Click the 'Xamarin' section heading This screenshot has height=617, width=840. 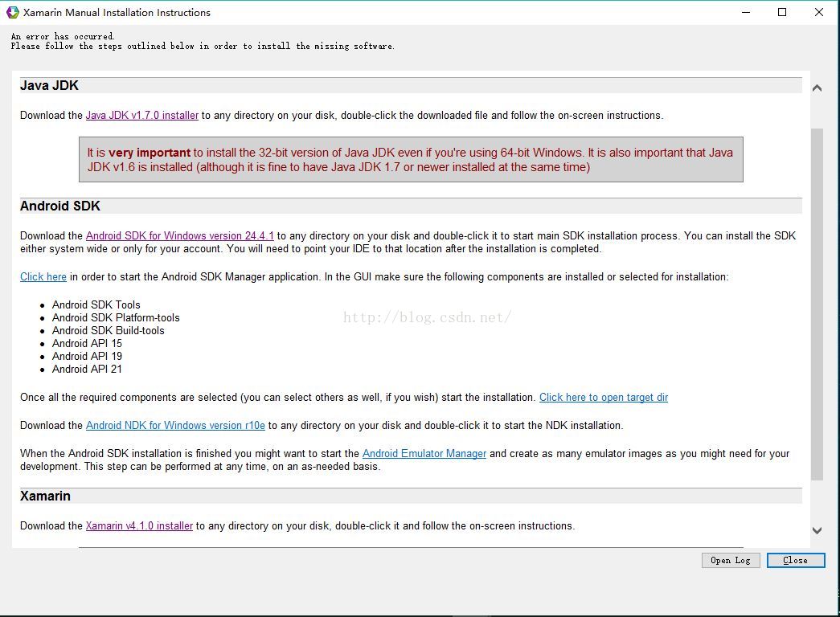pyautogui.click(x=45, y=496)
